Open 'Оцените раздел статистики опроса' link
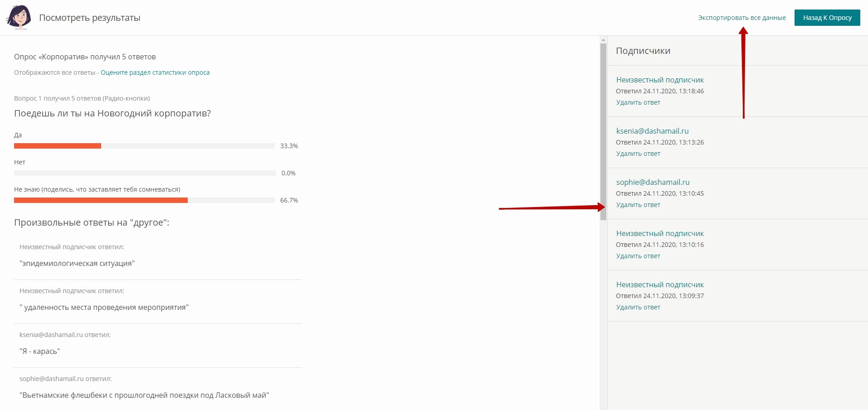868x410 pixels. click(155, 72)
